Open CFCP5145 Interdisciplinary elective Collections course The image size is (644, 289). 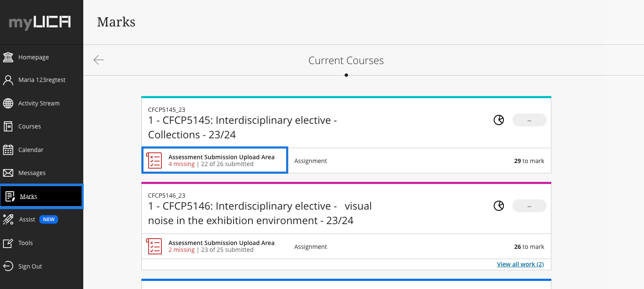coord(242,127)
